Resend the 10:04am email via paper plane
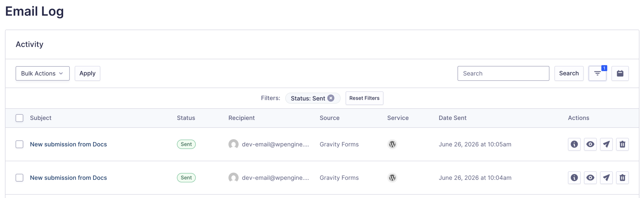 [606, 178]
